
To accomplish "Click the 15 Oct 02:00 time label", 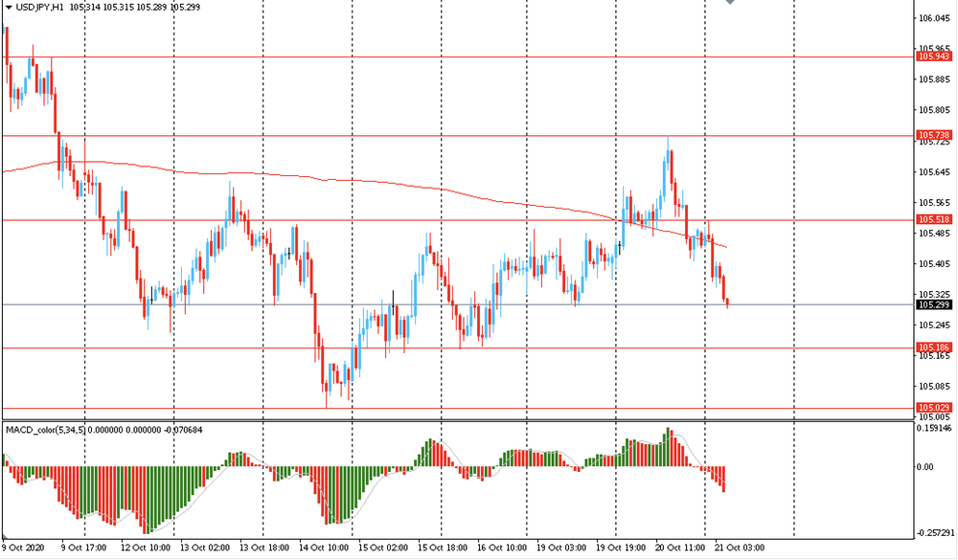I will [x=383, y=548].
